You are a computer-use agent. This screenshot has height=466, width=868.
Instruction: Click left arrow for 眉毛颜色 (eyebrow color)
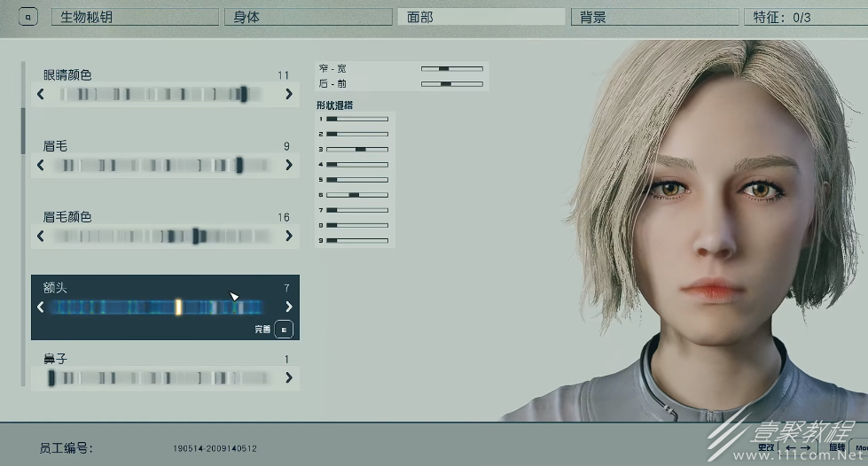[41, 236]
